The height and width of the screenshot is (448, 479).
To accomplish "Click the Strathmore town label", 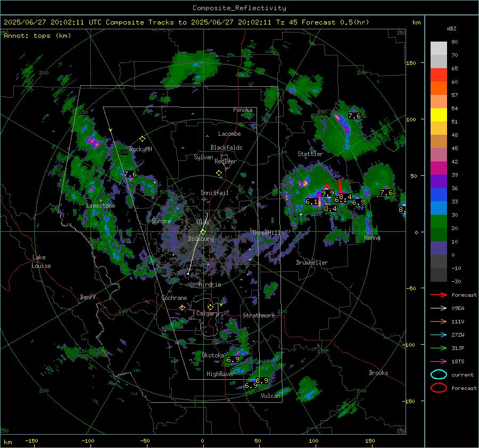I will point(259,315).
